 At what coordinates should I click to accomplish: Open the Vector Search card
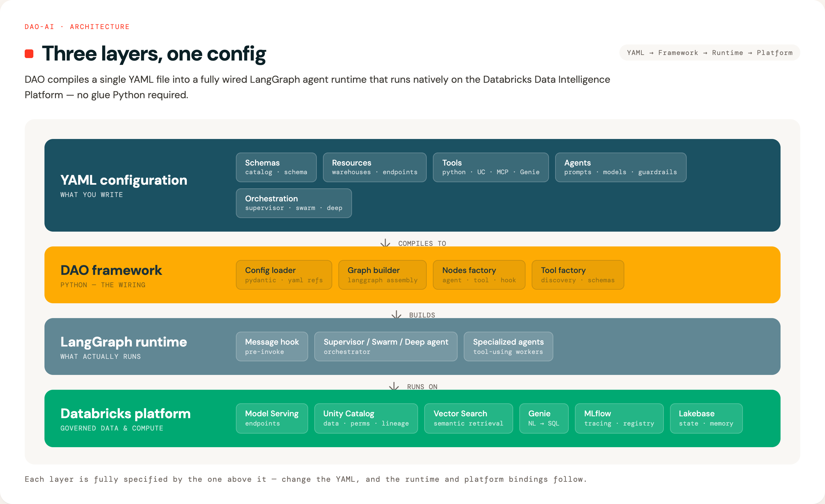tap(468, 418)
